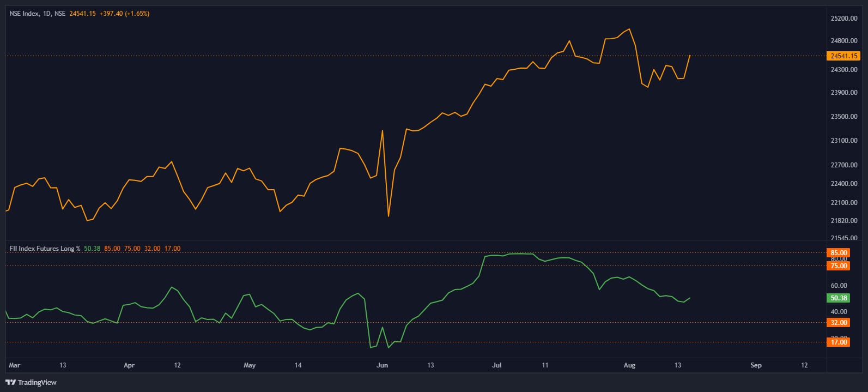Click the FII Index Futures Long % legend

[45, 249]
